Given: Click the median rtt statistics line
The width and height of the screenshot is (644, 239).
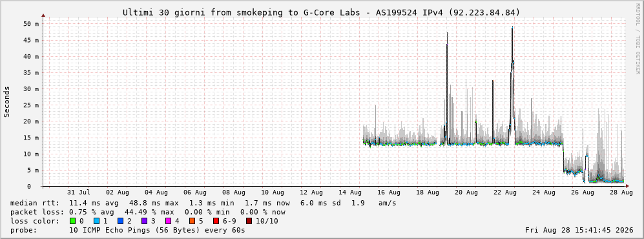Looking at the screenshot, I should tap(203, 203).
